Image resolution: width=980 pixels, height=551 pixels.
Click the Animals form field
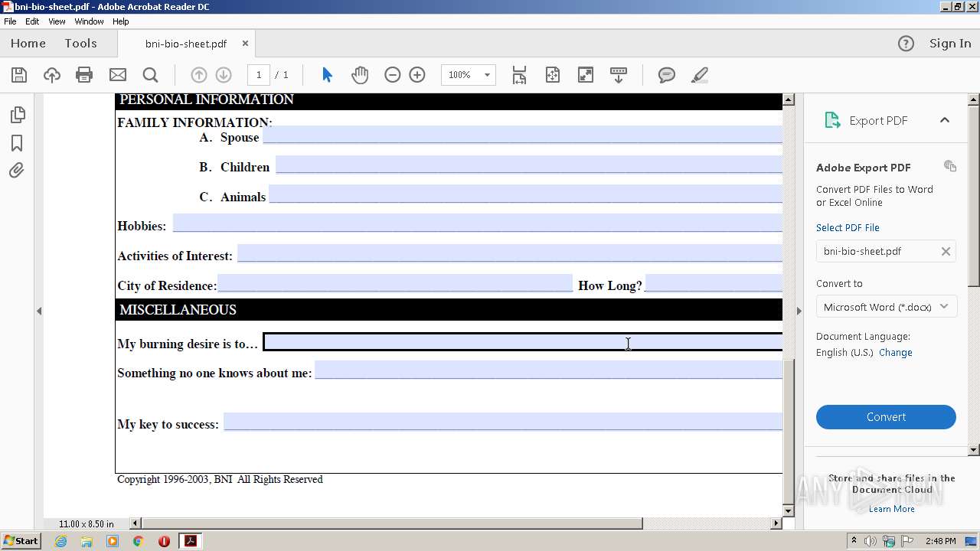[x=526, y=194]
